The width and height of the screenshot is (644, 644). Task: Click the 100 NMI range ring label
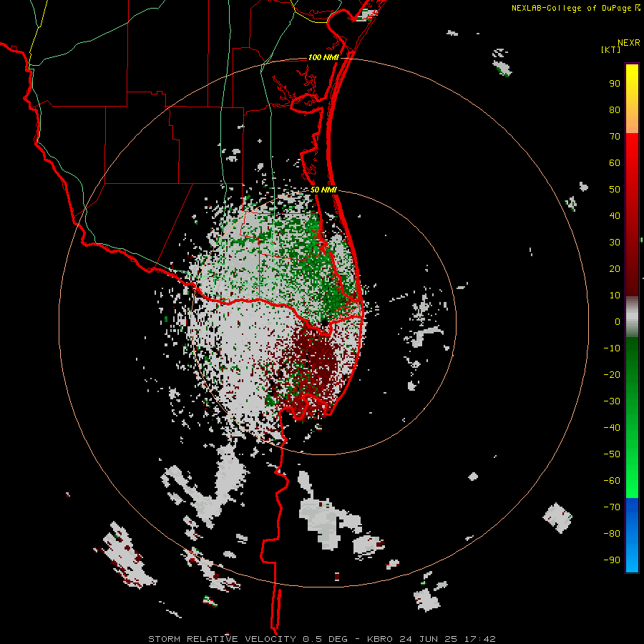pos(323,57)
